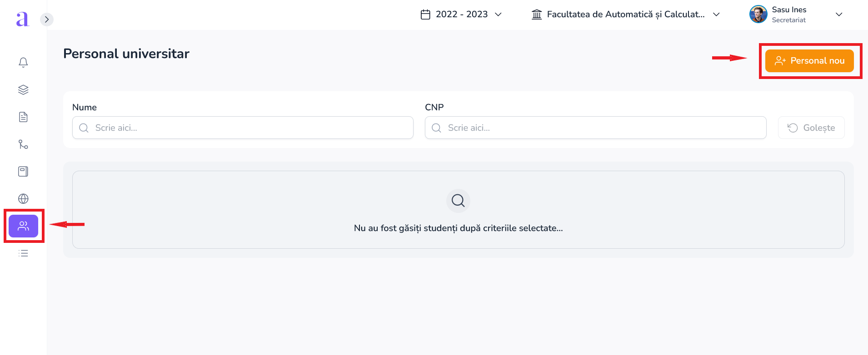
Task: Focus the Nume search field
Action: pos(243,128)
